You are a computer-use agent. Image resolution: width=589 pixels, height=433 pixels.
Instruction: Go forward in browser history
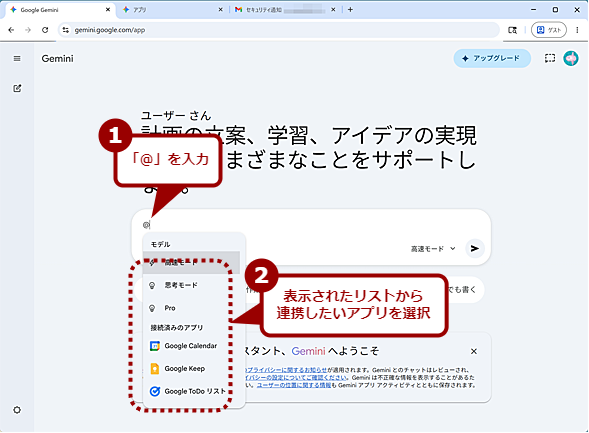coord(28,30)
